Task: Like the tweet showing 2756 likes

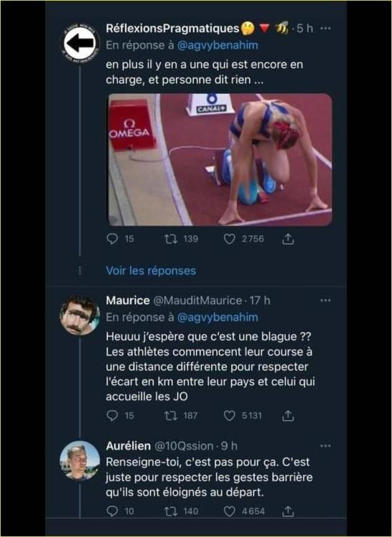Action: 229,238
